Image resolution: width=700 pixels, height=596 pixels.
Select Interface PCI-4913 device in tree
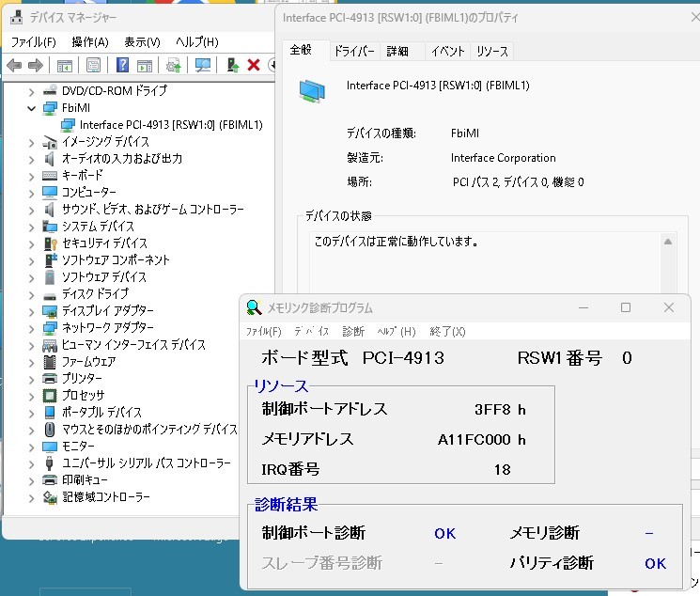point(170,125)
